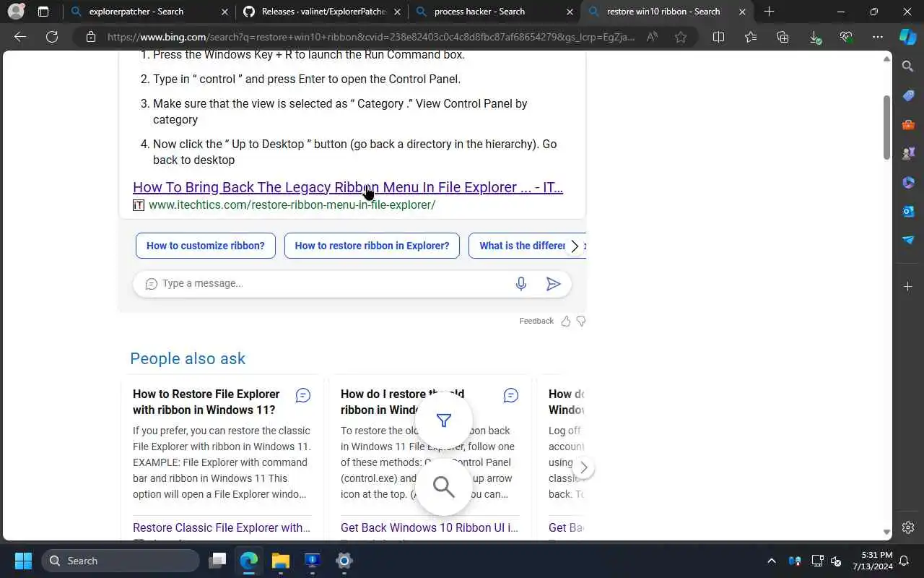Image resolution: width=924 pixels, height=578 pixels.
Task: Click the scrollbar down arrow
Action: click(x=886, y=532)
